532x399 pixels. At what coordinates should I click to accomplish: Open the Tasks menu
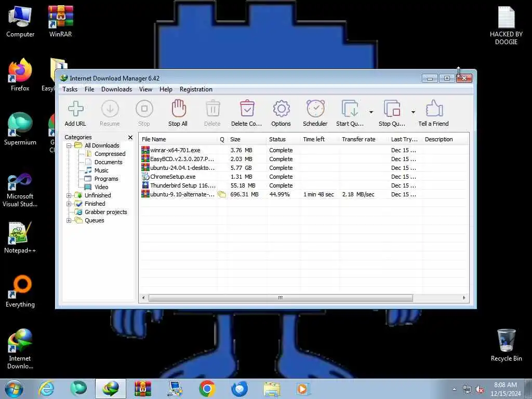click(70, 89)
